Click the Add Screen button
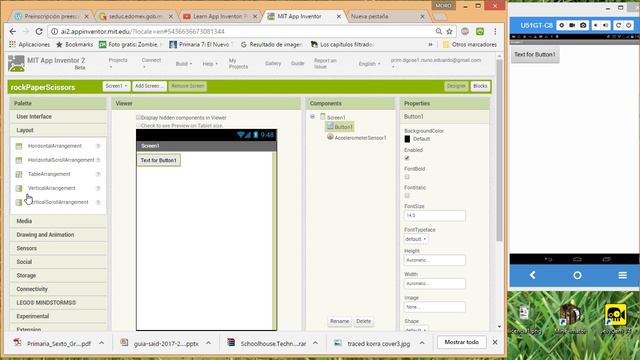640x360 pixels. [149, 86]
